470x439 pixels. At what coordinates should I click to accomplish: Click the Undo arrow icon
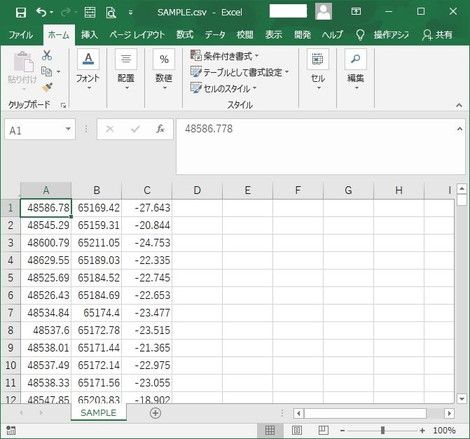[x=41, y=13]
